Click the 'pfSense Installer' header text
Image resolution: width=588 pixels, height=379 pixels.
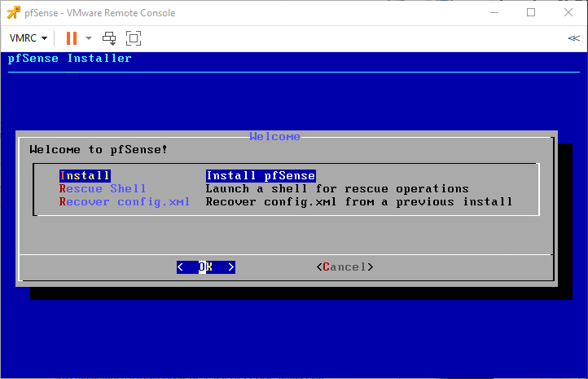pos(70,59)
